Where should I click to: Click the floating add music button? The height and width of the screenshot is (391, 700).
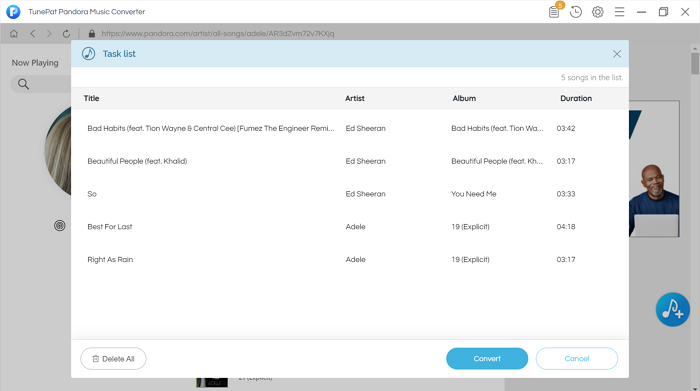[x=673, y=309]
